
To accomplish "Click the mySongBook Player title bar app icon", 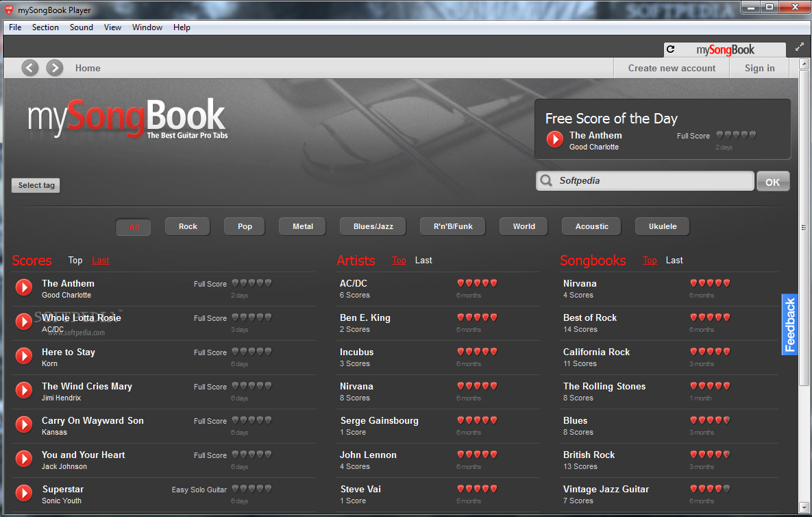I will point(9,10).
